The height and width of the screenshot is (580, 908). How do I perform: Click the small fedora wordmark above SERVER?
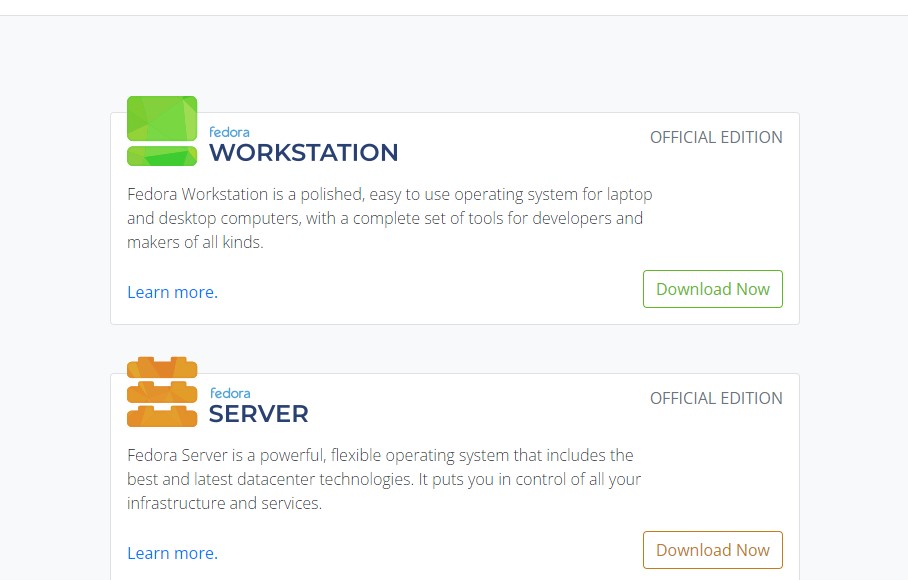coord(230,393)
